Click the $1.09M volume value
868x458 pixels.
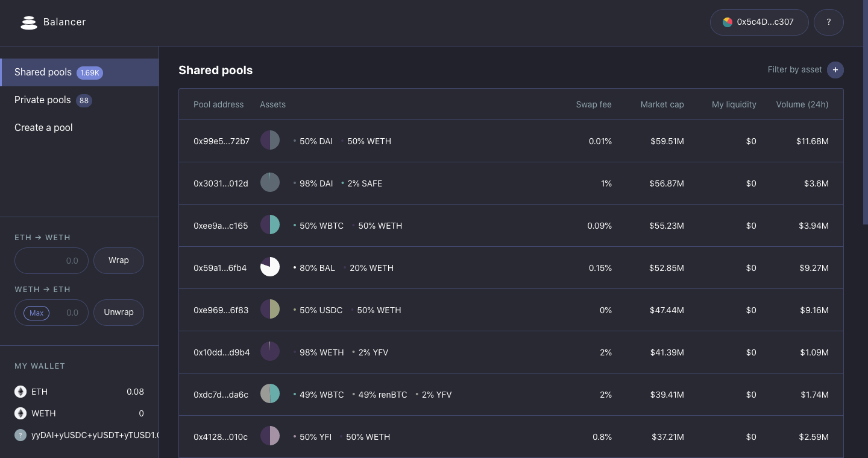[x=814, y=352]
